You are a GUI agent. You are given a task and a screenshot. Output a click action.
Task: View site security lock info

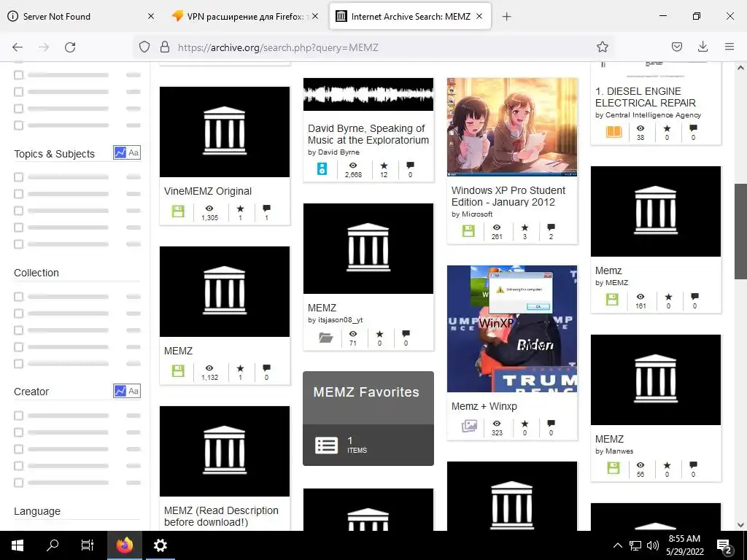(165, 47)
